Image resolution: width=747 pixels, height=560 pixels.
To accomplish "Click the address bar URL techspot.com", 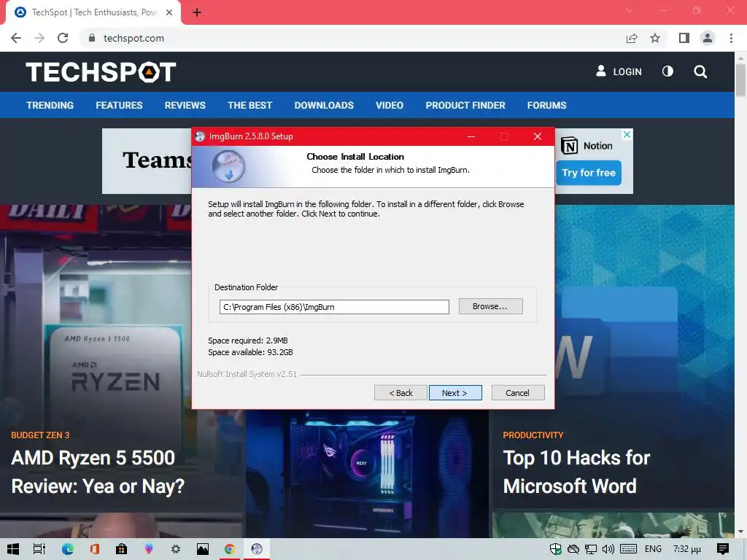I will [x=133, y=38].
